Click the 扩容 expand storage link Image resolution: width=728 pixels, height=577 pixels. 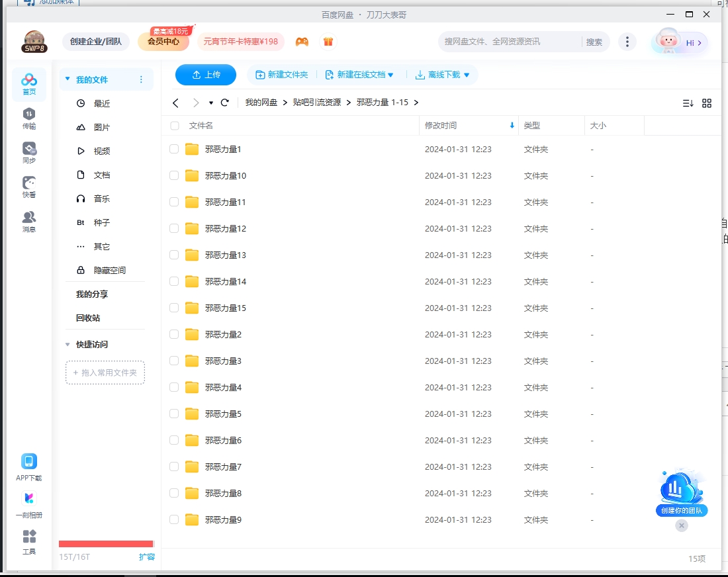tap(147, 558)
